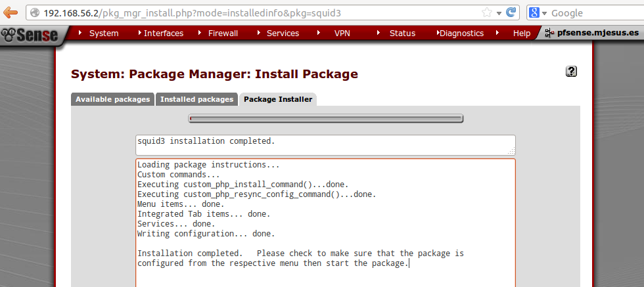Click the site identity globe icon

coord(35,13)
